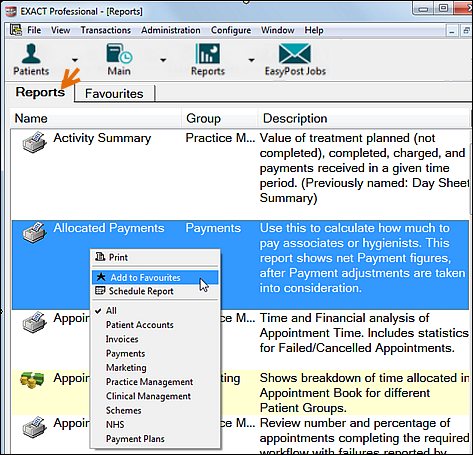The image size is (473, 455).
Task: Filter reports by Schemes
Action: tap(155, 410)
